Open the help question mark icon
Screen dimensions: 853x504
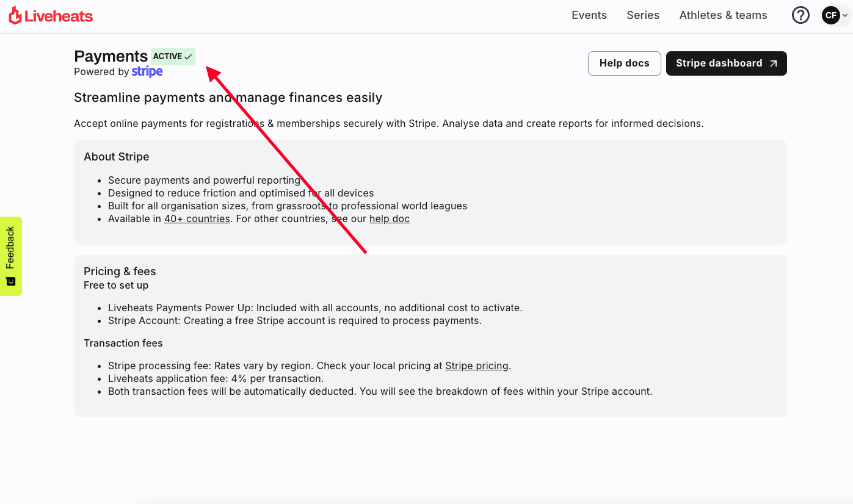click(x=800, y=15)
